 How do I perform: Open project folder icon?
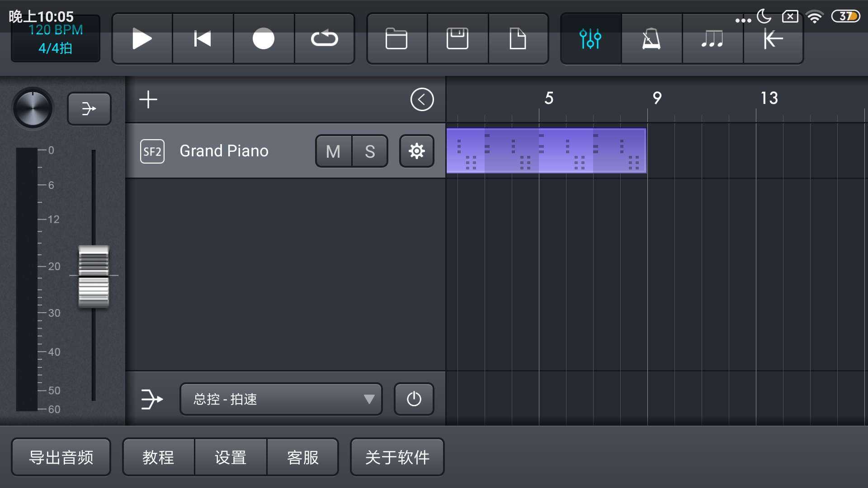tap(396, 39)
